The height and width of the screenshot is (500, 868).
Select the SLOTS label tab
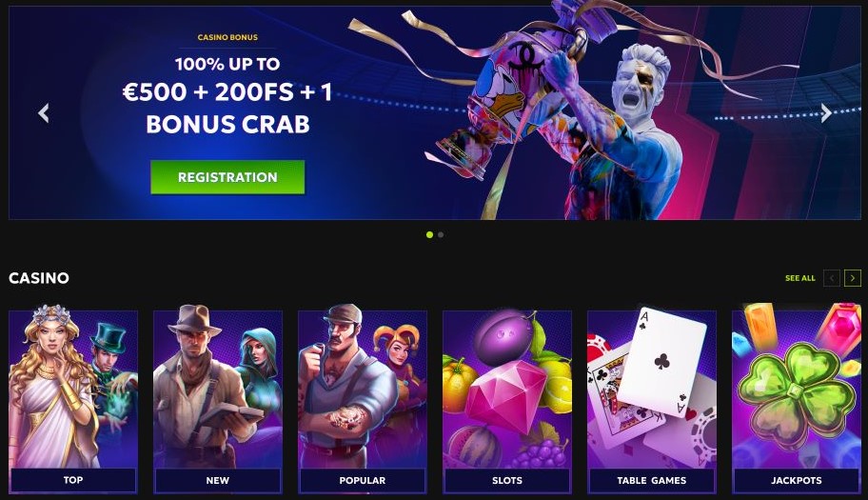[x=507, y=480]
